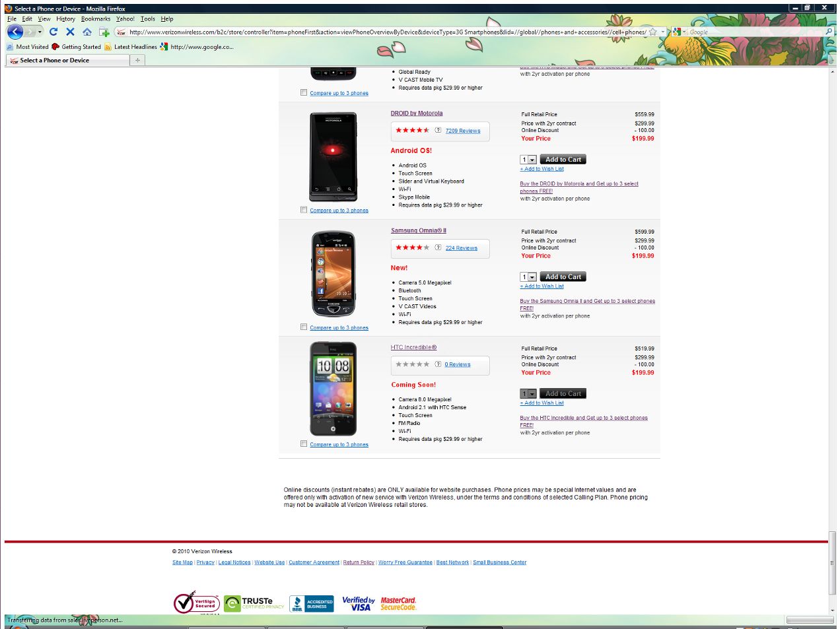Check compare box for DROID by Motorola
Screen dimensions: 840x629
point(304,210)
